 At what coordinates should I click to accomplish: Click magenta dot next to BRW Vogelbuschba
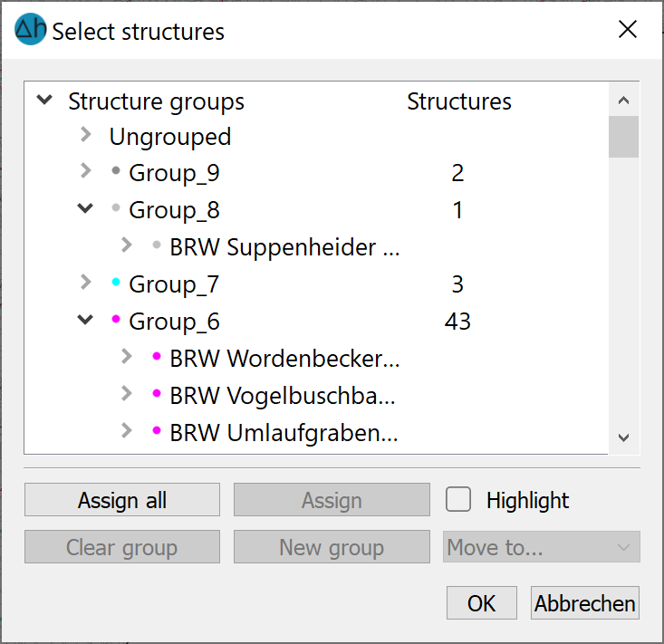[x=156, y=394]
